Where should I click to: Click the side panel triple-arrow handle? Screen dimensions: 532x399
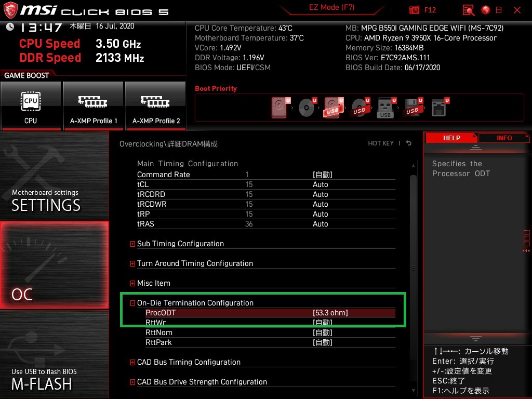point(526,251)
